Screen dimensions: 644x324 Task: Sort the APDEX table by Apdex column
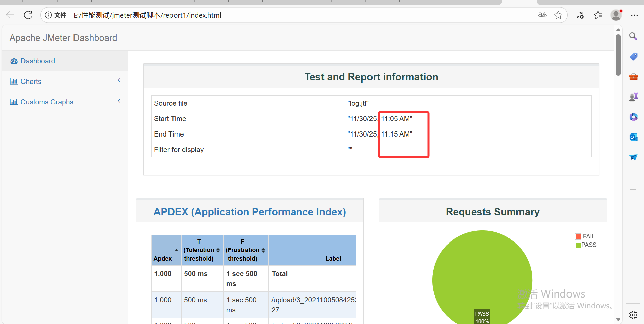pos(166,251)
